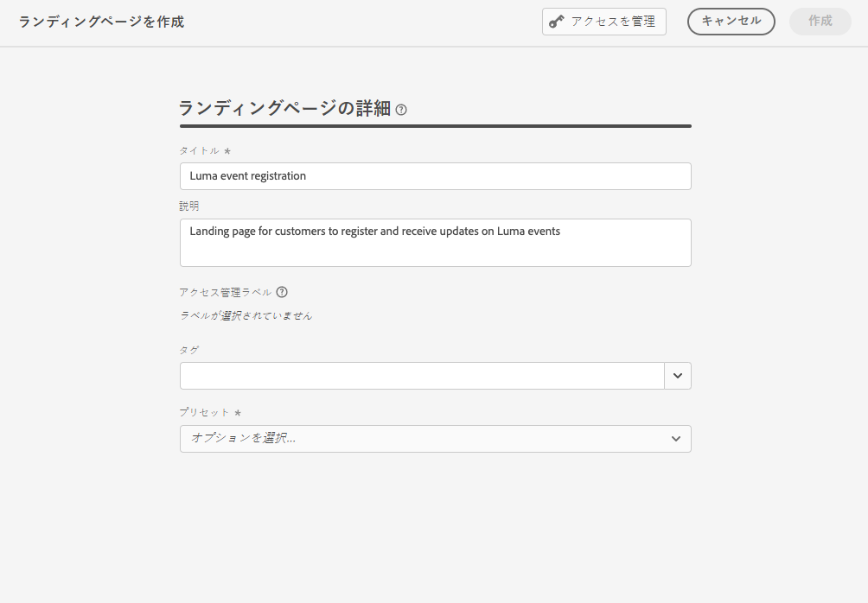868x603 pixels.
Task: Click the key icon beside アクセスを管理
Action: click(x=557, y=22)
